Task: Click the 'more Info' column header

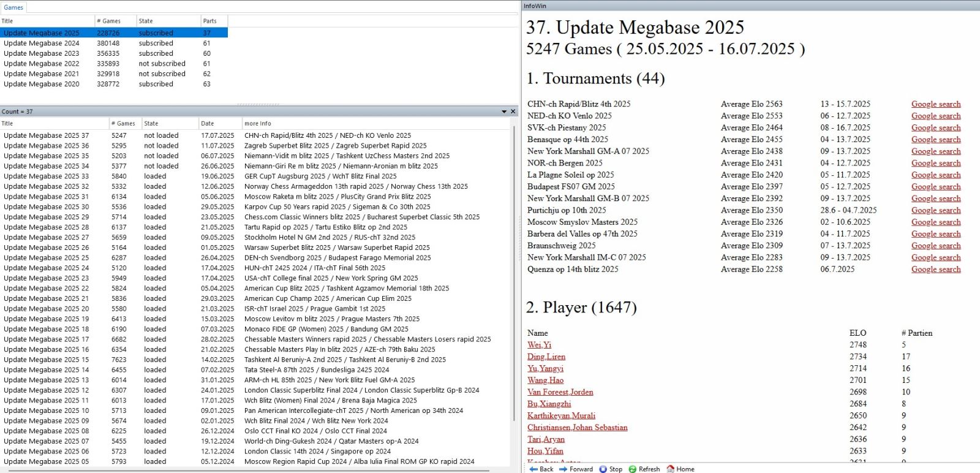Action: (x=257, y=123)
